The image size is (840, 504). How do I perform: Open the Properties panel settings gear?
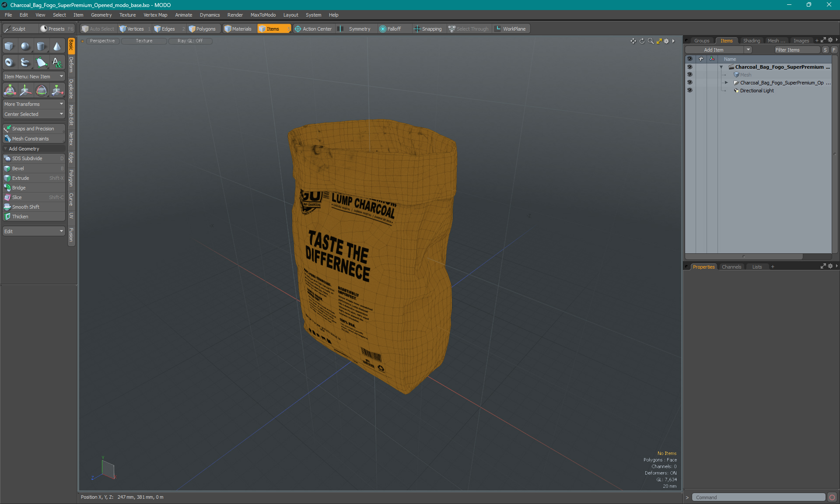(830, 266)
